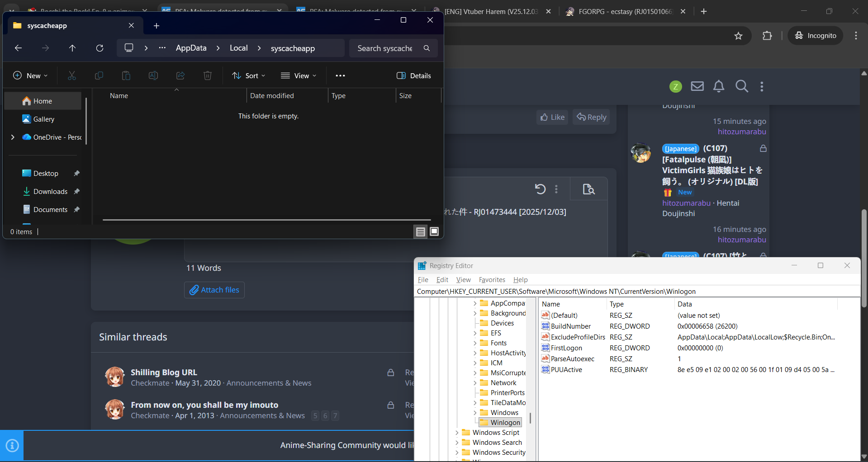
Task: Click the preview icon in the reply editor
Action: pyautogui.click(x=588, y=189)
